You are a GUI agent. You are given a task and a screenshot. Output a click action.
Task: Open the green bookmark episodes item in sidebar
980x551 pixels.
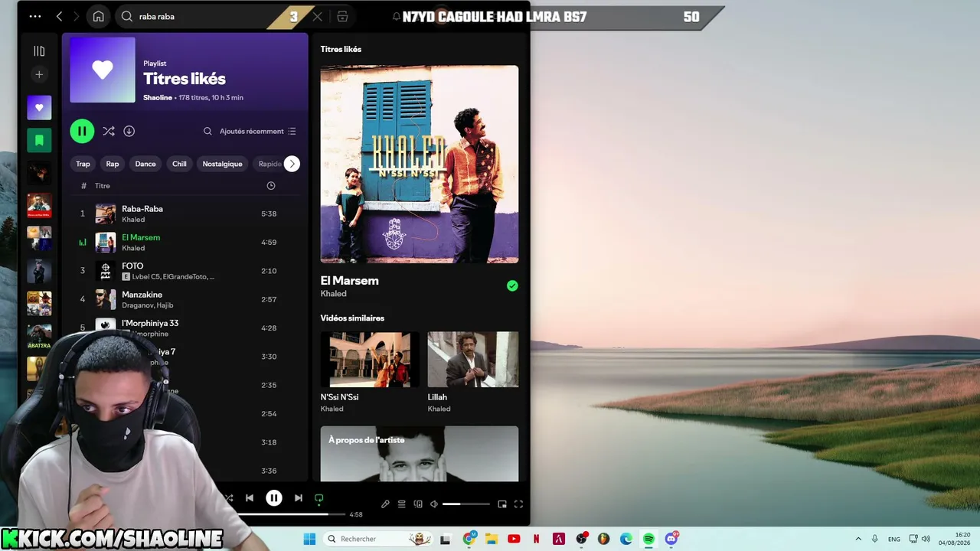coord(39,140)
